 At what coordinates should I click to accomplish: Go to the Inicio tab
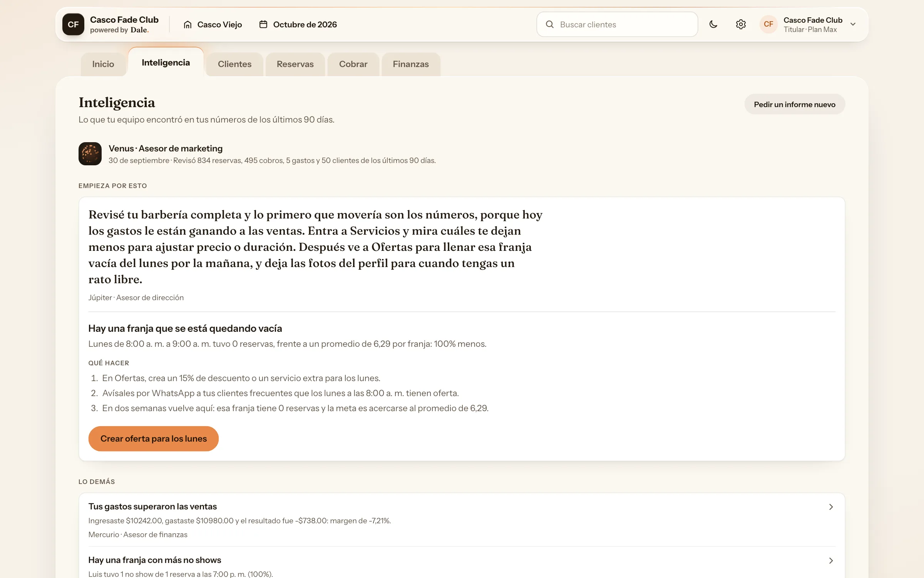point(103,64)
